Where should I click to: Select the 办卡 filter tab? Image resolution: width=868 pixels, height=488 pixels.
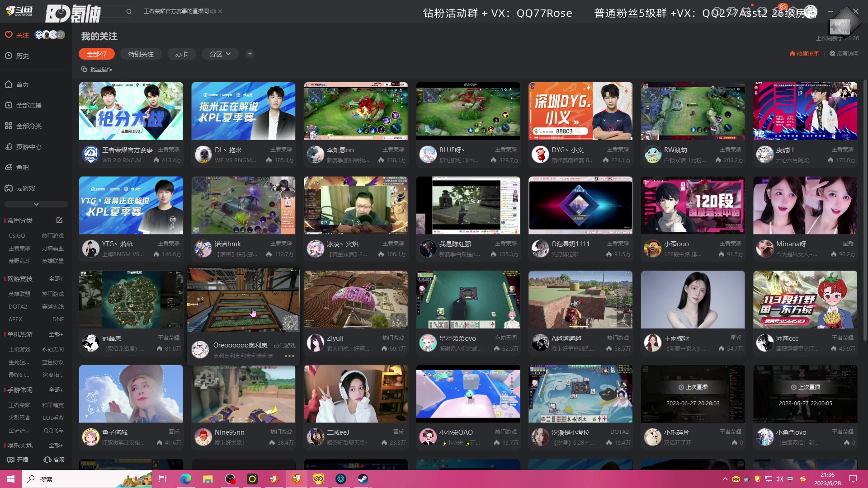[x=181, y=54]
